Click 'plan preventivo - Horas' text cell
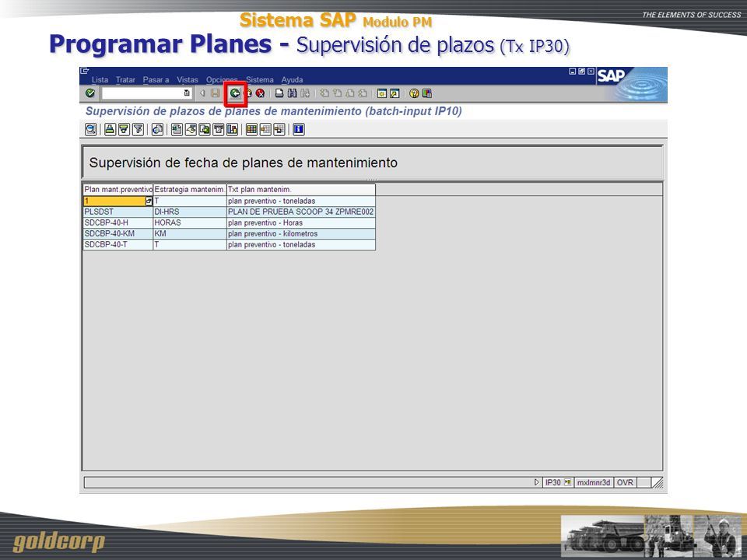747x560 pixels. (300, 223)
